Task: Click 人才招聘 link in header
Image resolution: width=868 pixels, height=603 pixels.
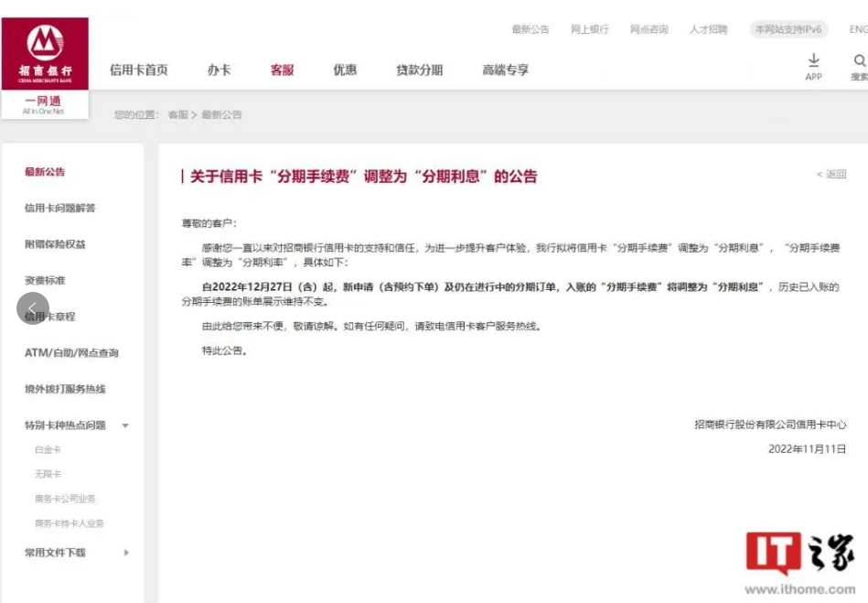Action: 708,29
